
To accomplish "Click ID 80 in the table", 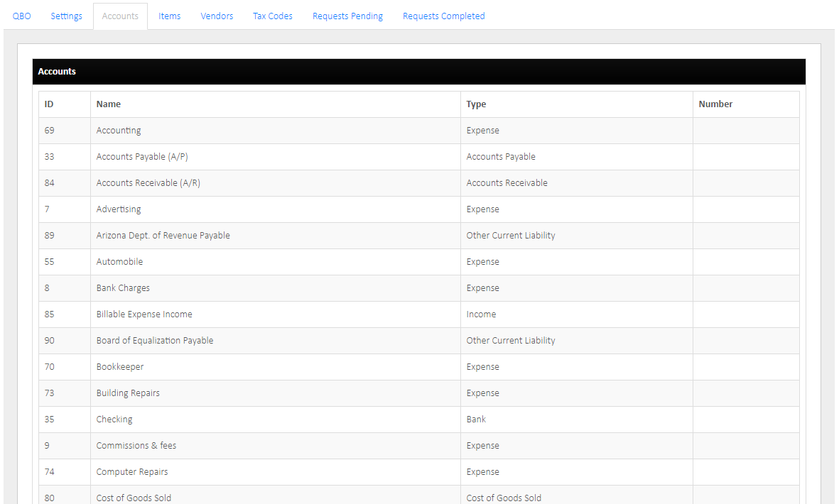I will click(x=49, y=498).
